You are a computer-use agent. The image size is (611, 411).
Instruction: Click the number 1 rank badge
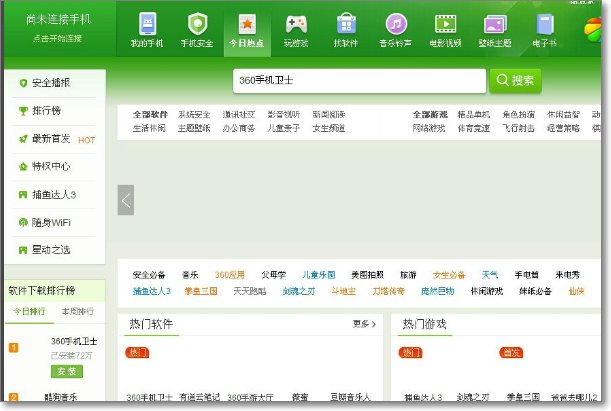13,347
